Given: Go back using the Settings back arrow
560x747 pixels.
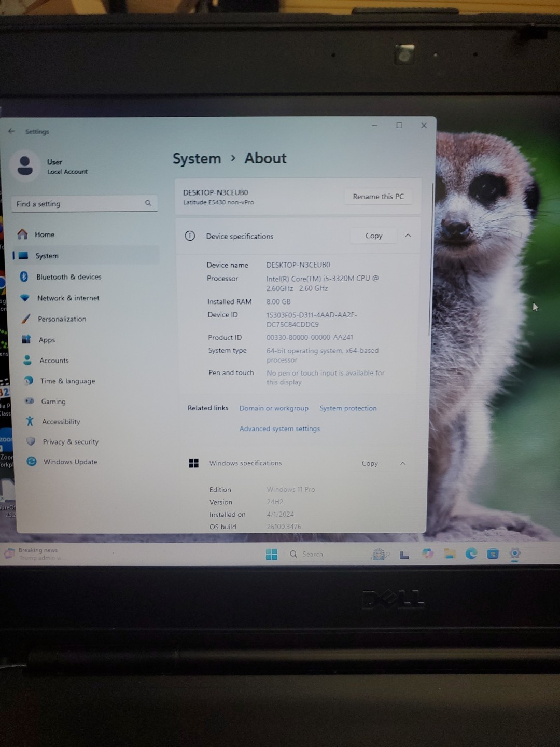Looking at the screenshot, I should (11, 131).
